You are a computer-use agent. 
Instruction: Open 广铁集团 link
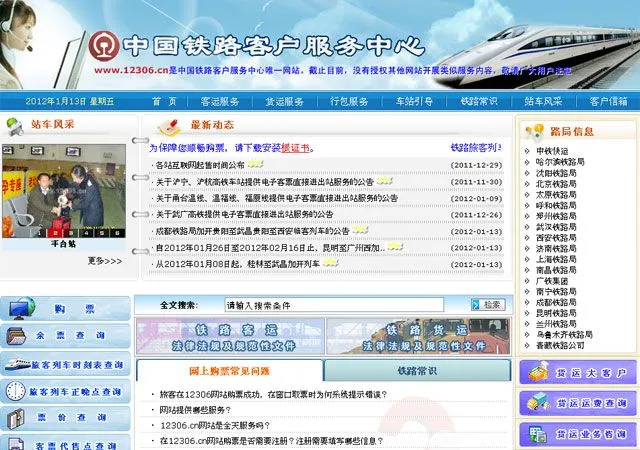click(552, 281)
